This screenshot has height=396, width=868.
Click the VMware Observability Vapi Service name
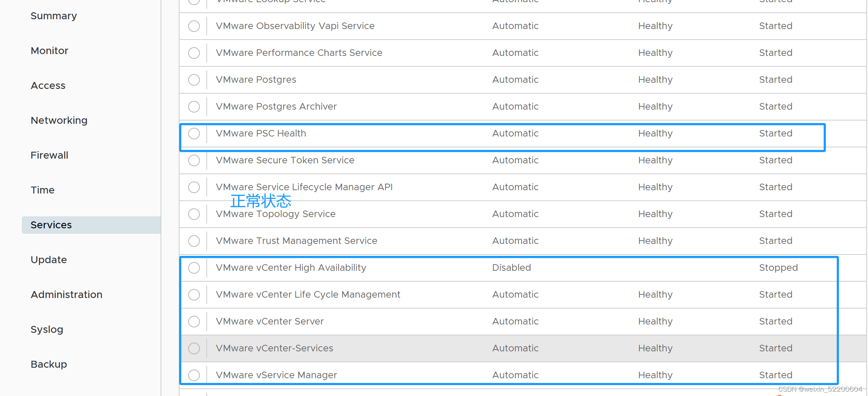coord(295,26)
